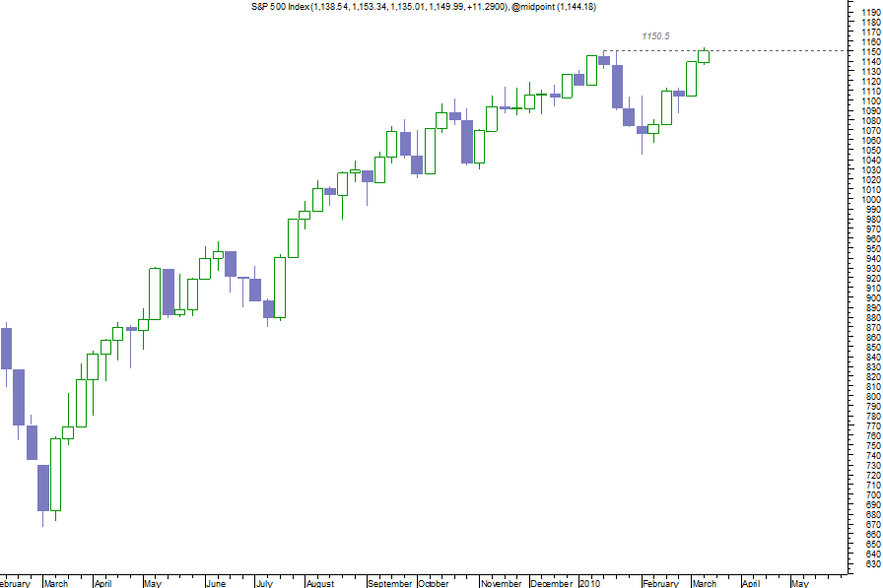
Task: Click the June label on the time axis
Action: tap(216, 583)
